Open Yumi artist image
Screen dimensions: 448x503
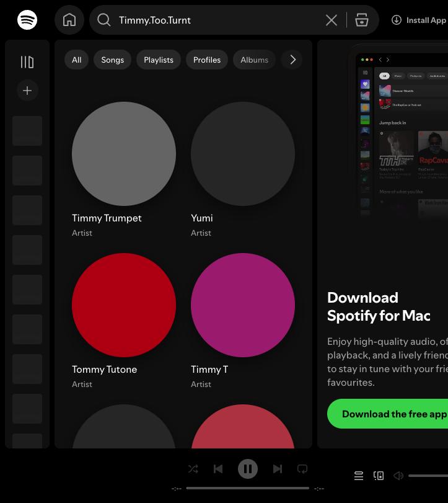tap(243, 154)
